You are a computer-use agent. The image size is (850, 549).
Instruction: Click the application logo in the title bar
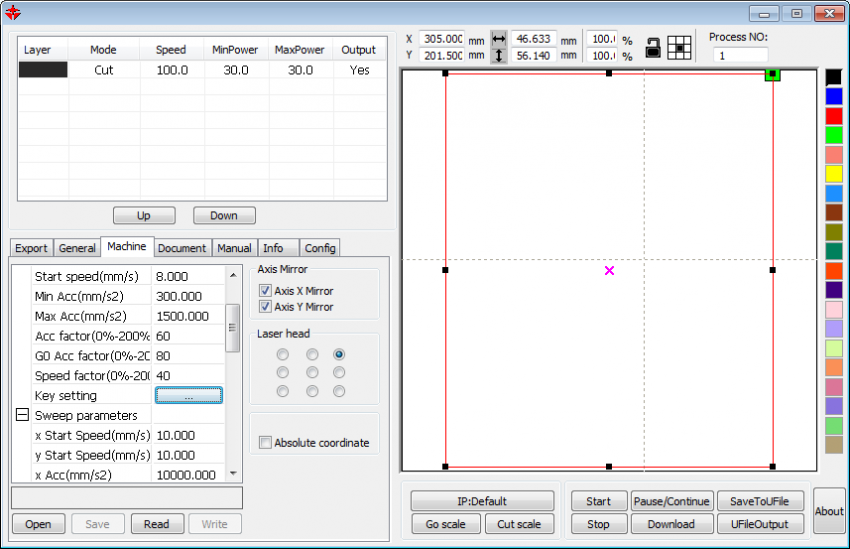pos(14,13)
